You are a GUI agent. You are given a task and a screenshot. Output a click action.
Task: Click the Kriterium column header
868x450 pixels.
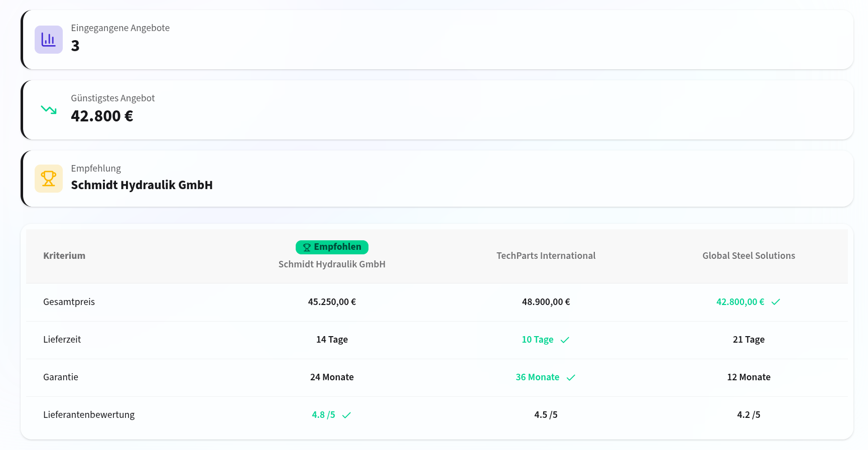coord(64,256)
